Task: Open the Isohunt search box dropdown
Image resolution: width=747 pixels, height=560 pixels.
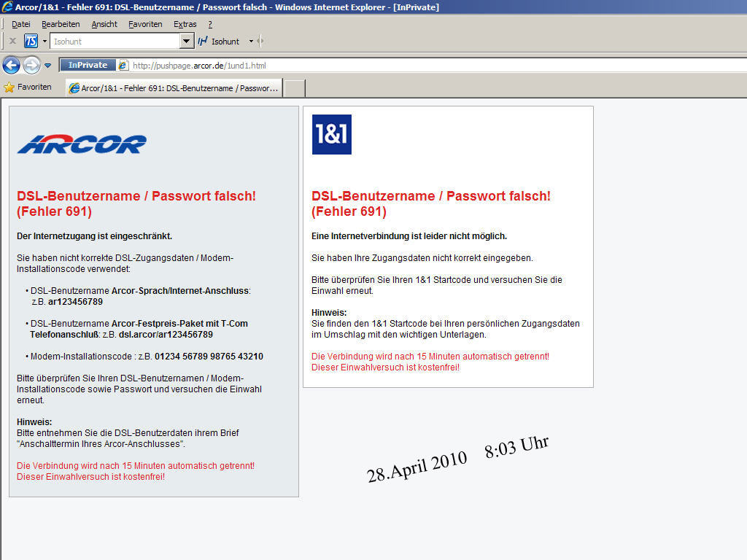Action: [x=186, y=42]
